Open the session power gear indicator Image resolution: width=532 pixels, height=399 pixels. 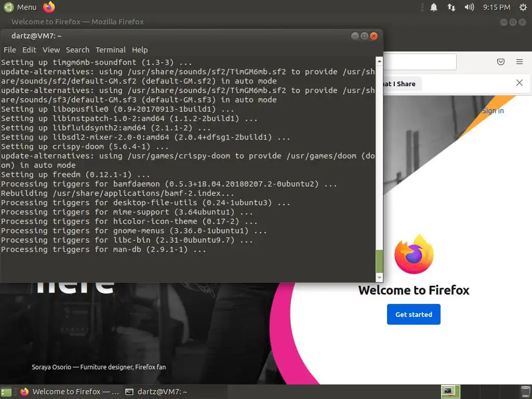pos(523,7)
